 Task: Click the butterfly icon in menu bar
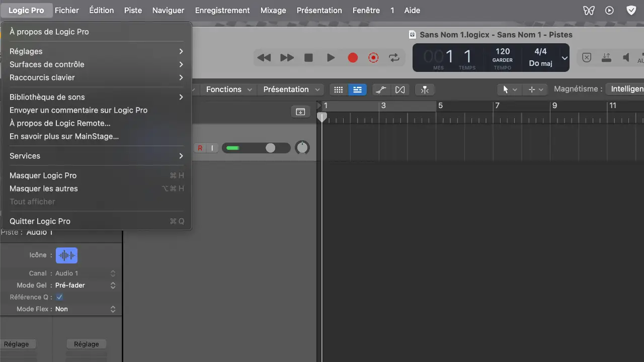(588, 10)
